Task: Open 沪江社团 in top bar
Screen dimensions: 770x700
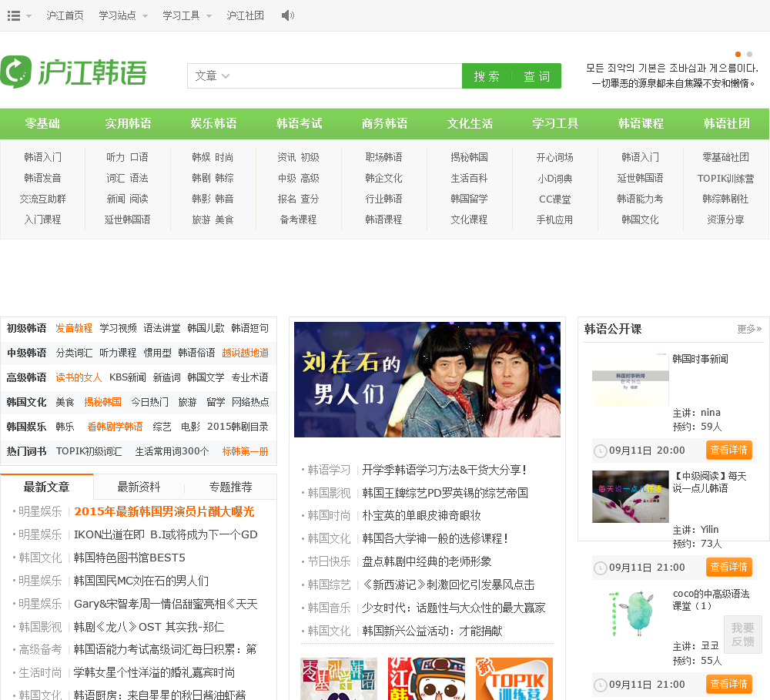Action: 245,15
